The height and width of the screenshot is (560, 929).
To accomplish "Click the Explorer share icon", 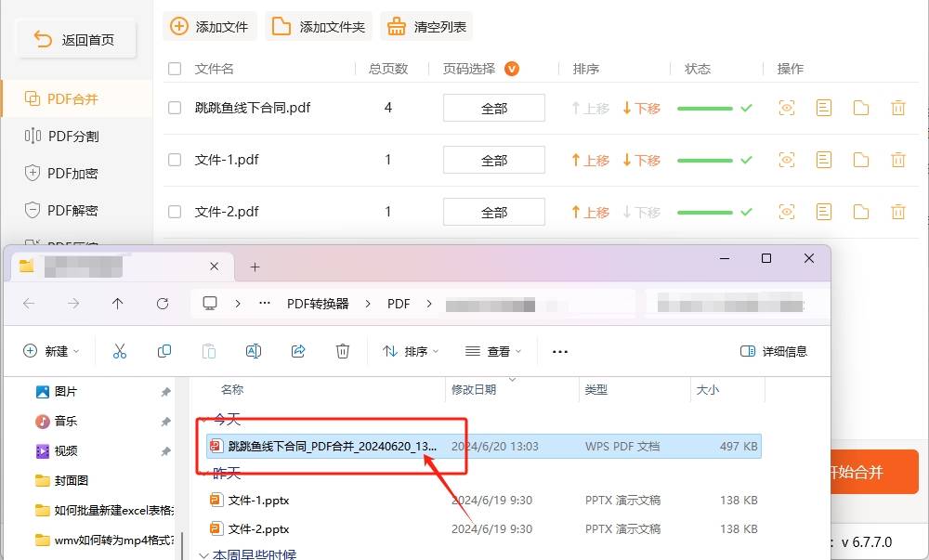I will (x=298, y=351).
